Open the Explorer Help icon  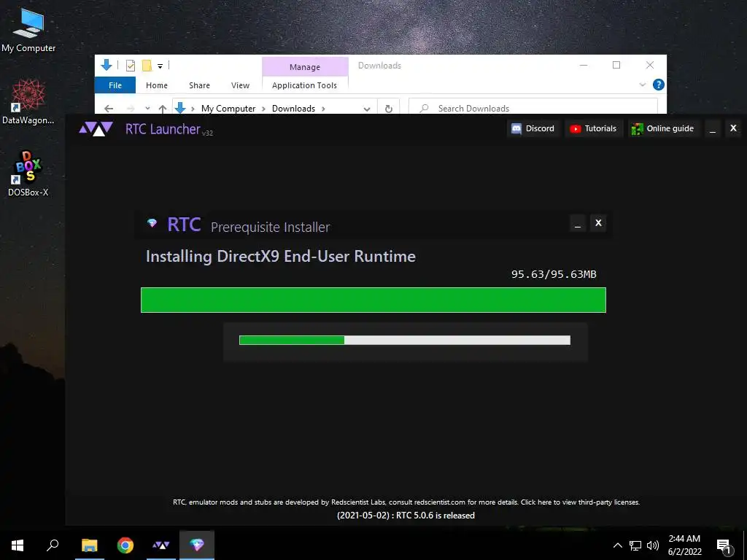point(659,85)
